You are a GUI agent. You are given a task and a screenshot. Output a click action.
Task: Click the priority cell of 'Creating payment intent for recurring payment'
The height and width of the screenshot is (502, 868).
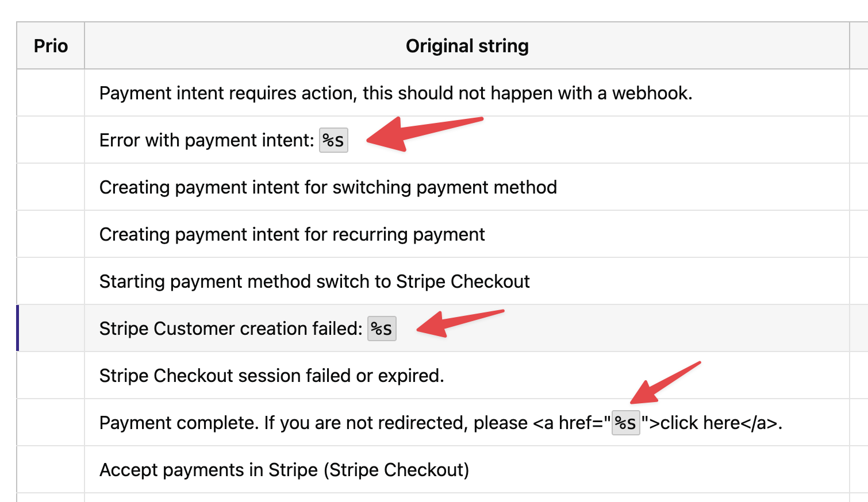point(51,234)
